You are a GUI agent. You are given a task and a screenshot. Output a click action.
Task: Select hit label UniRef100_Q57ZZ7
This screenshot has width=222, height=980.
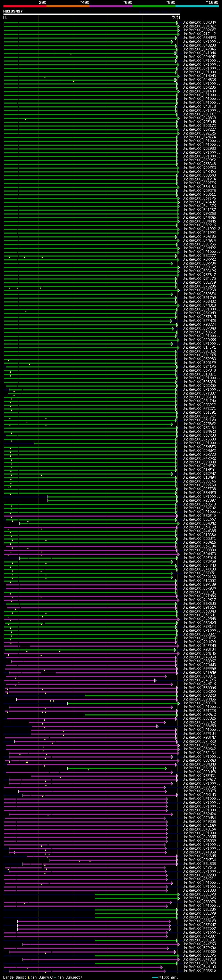click(x=199, y=129)
